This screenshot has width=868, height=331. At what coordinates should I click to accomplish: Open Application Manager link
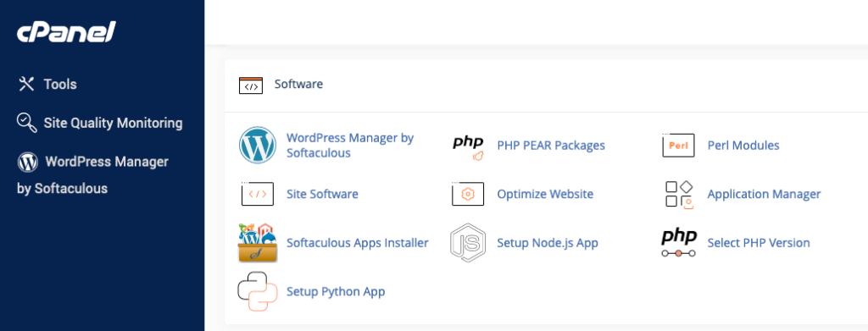pos(764,194)
